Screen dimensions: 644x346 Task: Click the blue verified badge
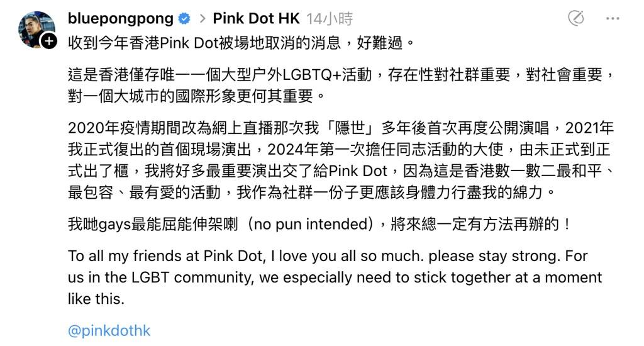(184, 19)
